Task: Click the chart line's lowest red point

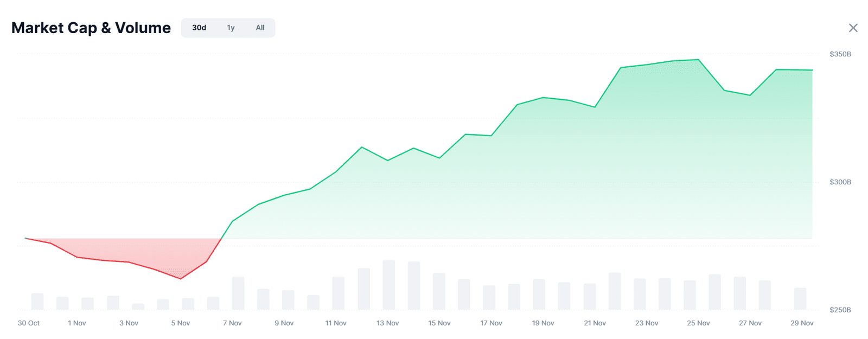Action: coord(181,279)
